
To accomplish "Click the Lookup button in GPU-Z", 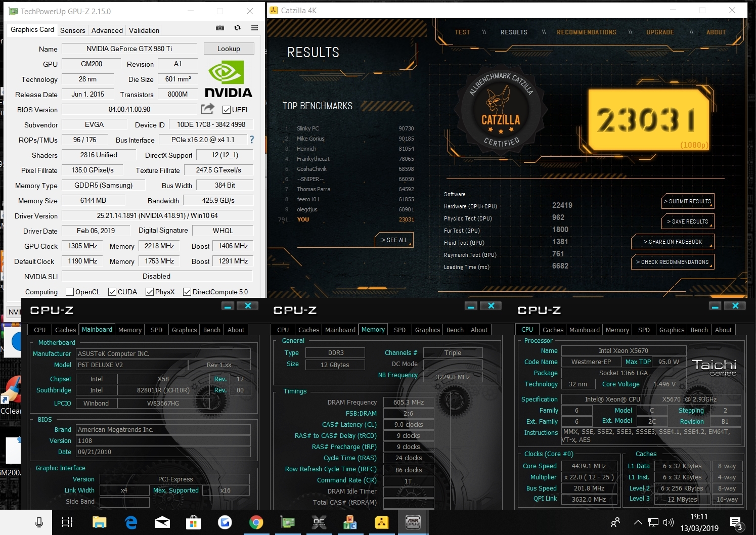I will 229,49.
